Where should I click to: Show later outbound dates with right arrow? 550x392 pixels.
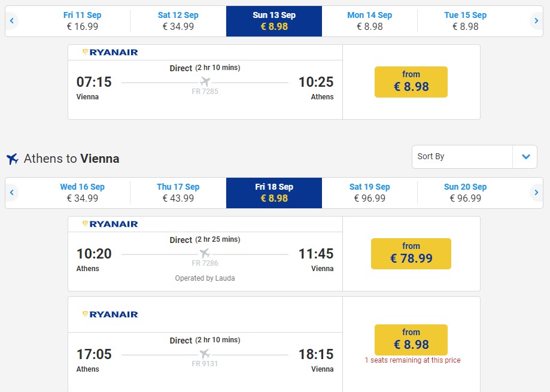(536, 21)
